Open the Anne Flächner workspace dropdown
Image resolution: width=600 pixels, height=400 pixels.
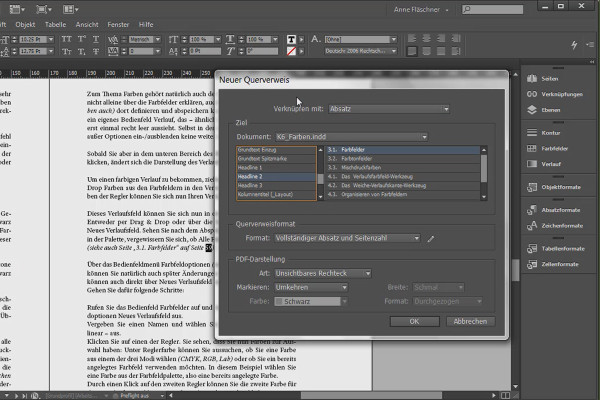pos(421,10)
